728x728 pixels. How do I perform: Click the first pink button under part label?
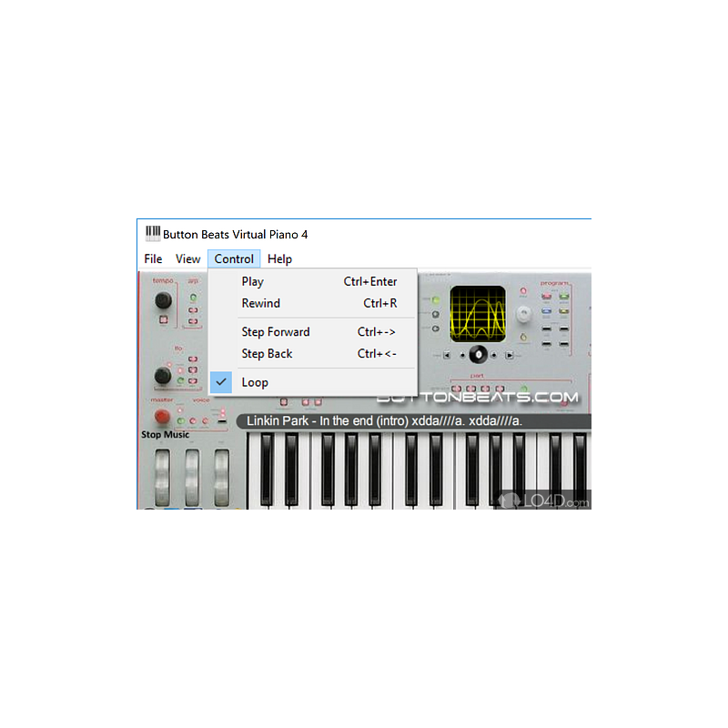[x=457, y=389]
